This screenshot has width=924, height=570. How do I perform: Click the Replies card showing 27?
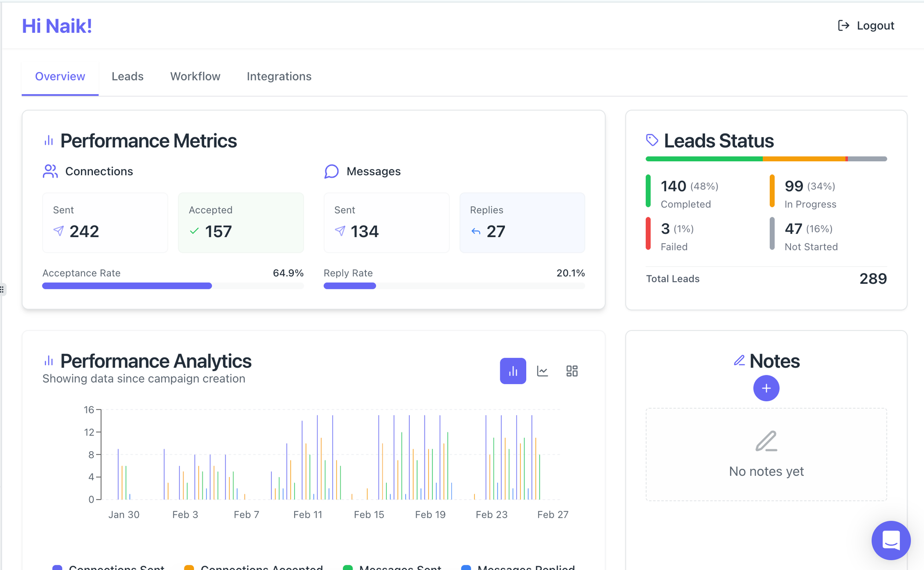click(522, 223)
